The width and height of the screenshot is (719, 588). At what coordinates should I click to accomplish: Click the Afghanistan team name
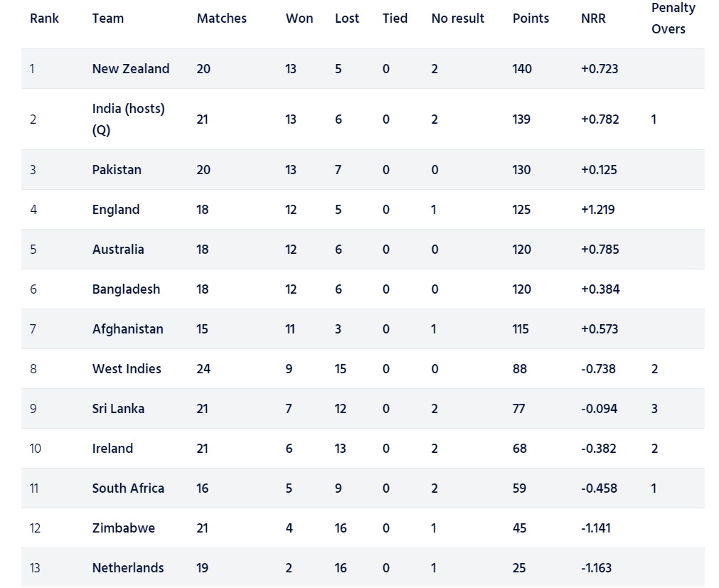click(x=127, y=329)
